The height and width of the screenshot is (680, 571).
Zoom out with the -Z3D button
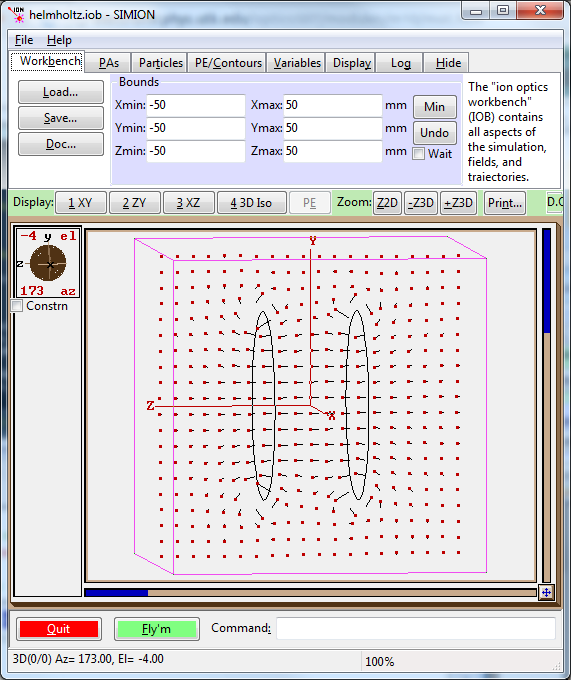click(x=421, y=203)
